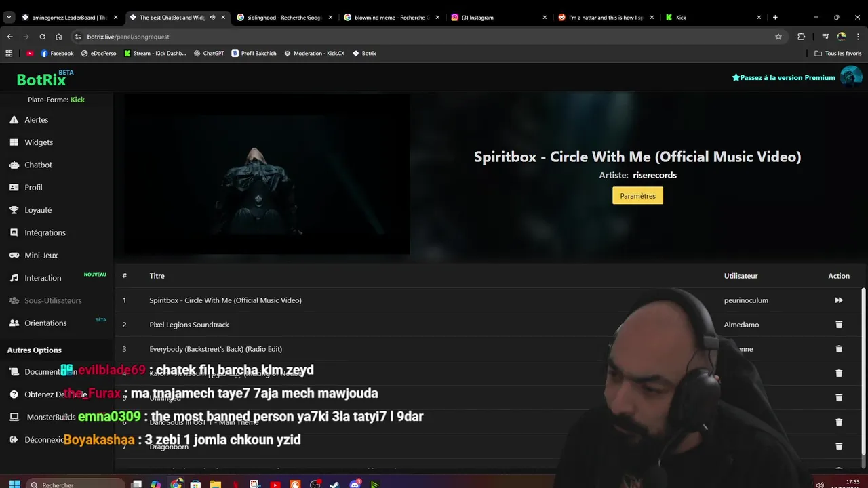Screen dimensions: 868x488
Task: Open Tous les favoris folder
Action: (x=838, y=54)
